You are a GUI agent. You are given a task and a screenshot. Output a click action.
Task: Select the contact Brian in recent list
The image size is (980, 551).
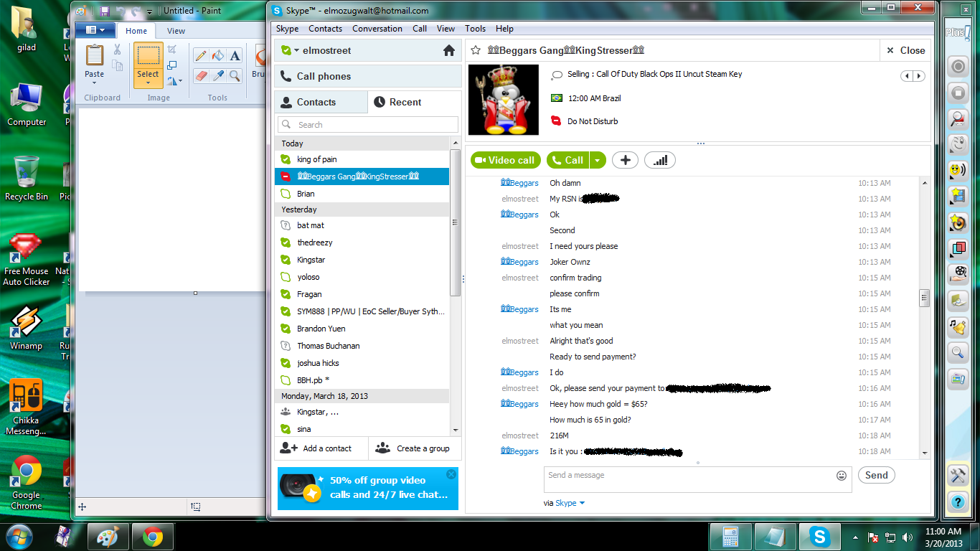tap(362, 194)
